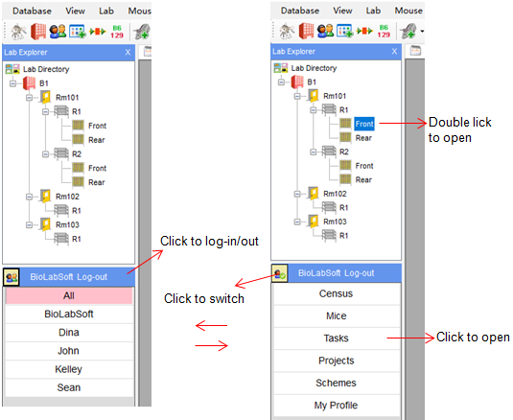This screenshot has width=513, height=420.
Task: Open My Profile in right panel
Action: tap(337, 406)
